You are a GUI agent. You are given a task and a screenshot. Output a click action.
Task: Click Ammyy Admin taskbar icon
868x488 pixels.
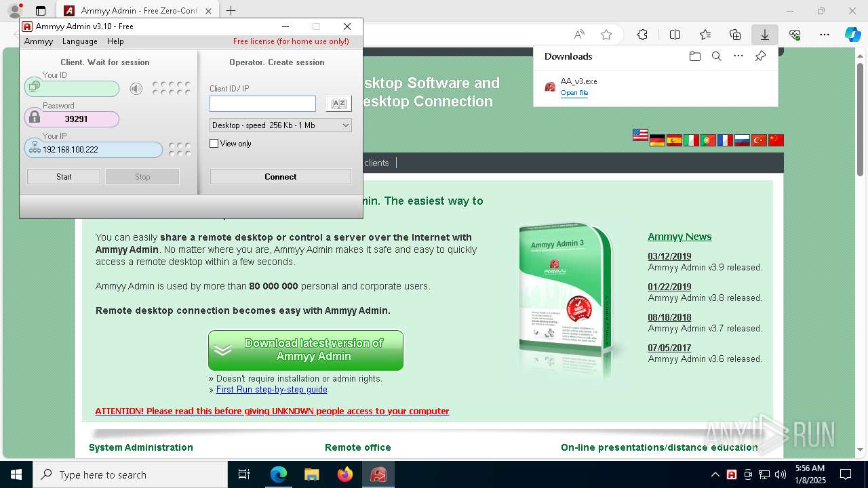378,474
